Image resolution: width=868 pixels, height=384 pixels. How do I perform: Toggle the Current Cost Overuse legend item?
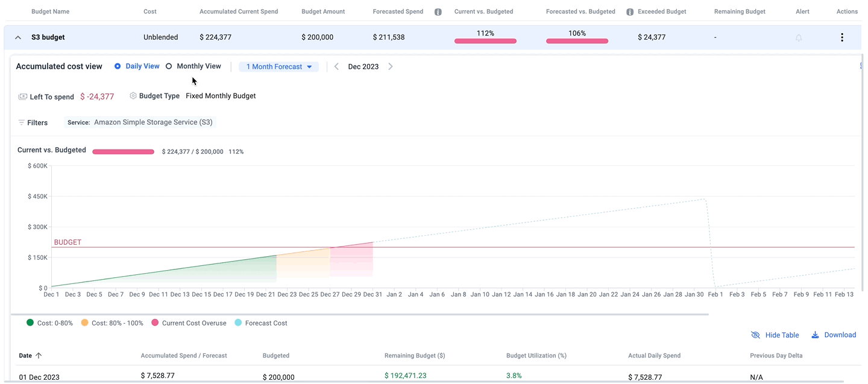tap(189, 323)
